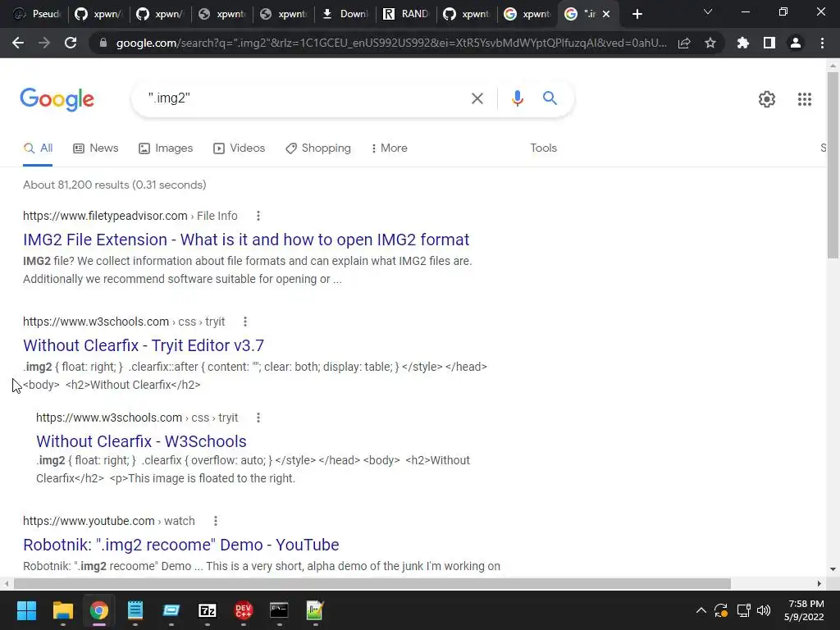Open options for first w3schools result

[x=244, y=322]
